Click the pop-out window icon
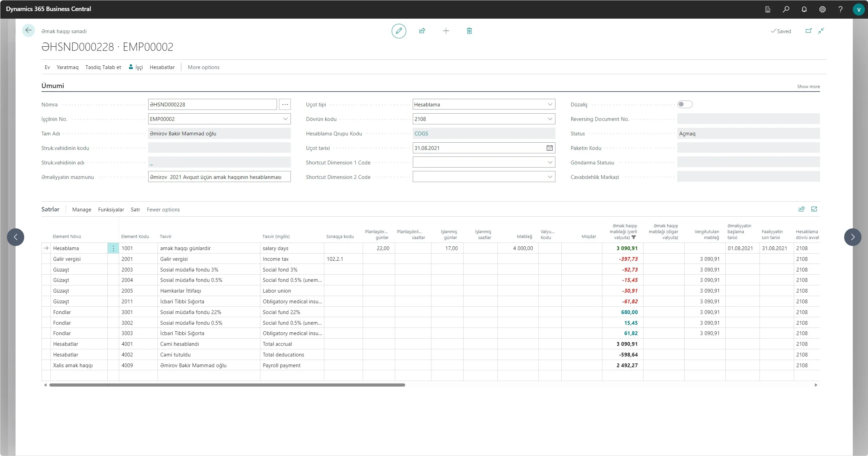Image resolution: width=868 pixels, height=456 pixels. [809, 31]
